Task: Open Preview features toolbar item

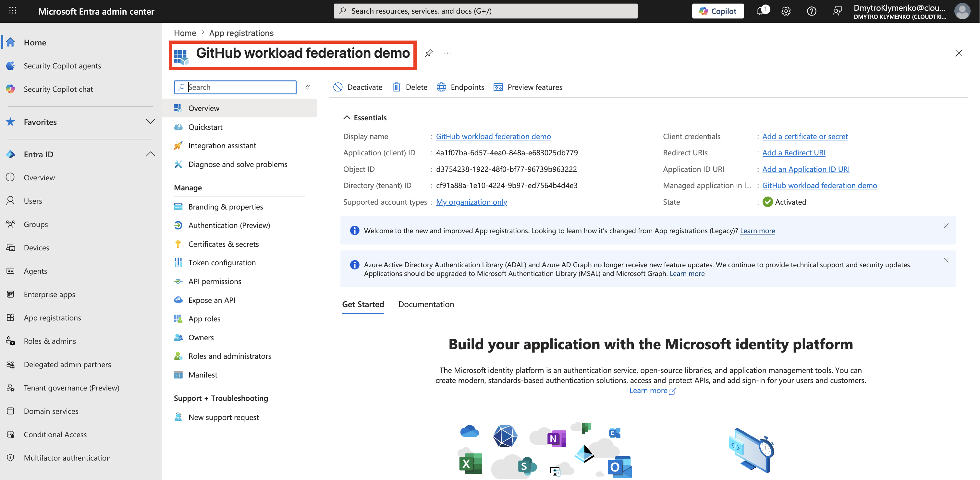Action: pos(528,87)
